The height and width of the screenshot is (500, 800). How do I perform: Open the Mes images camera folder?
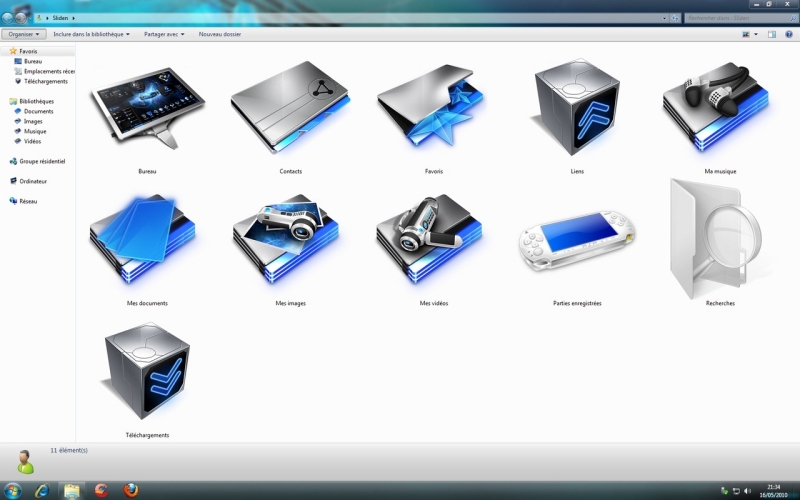(286, 238)
